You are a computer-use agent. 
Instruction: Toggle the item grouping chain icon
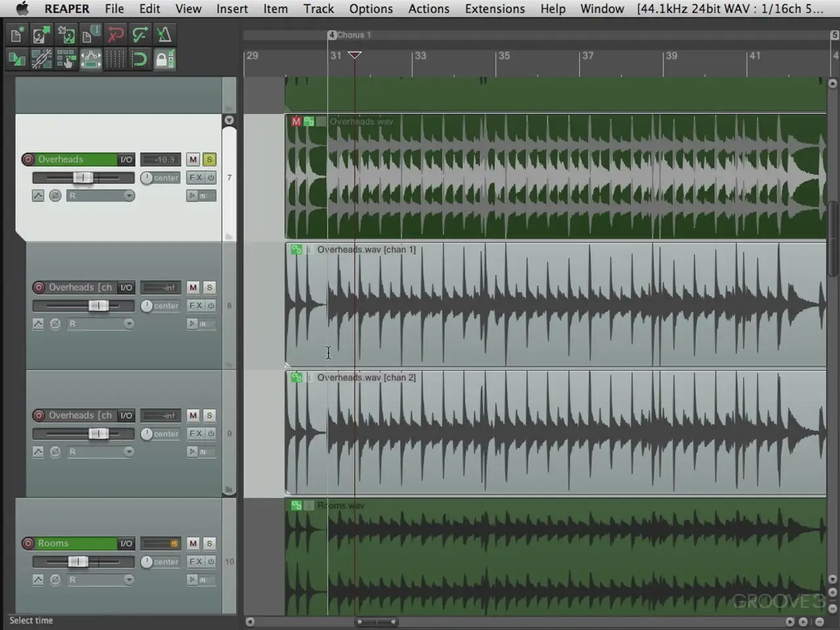(41, 59)
